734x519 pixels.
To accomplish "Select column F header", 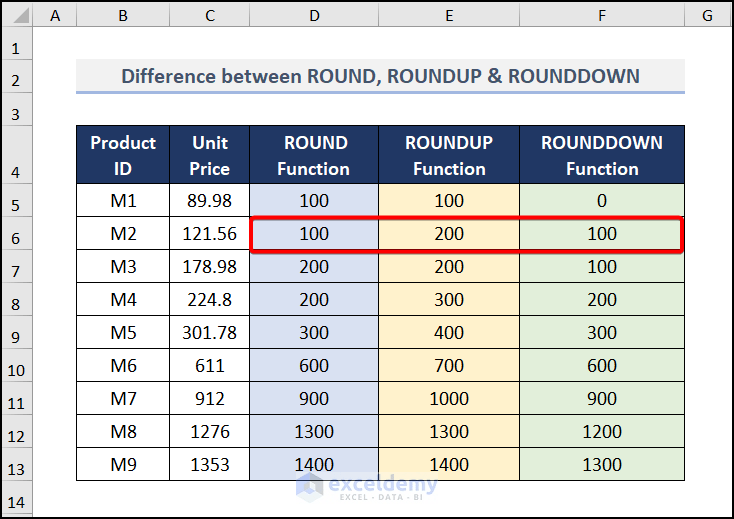I will point(602,15).
